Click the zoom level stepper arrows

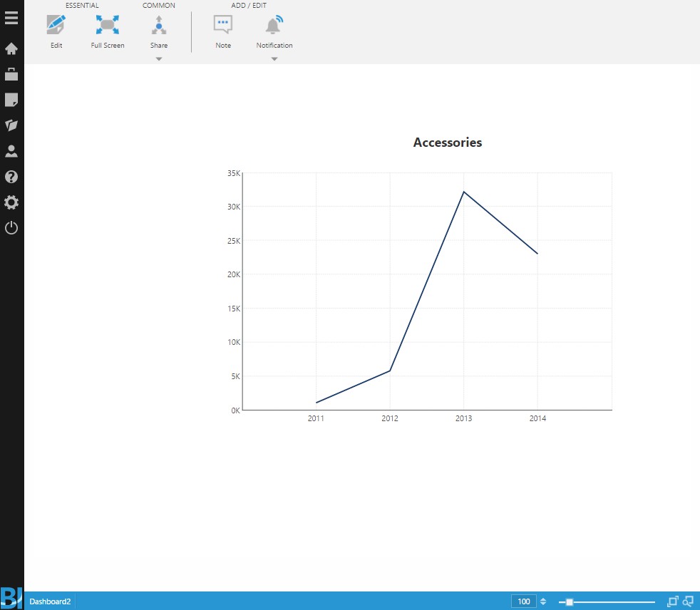pos(543,601)
